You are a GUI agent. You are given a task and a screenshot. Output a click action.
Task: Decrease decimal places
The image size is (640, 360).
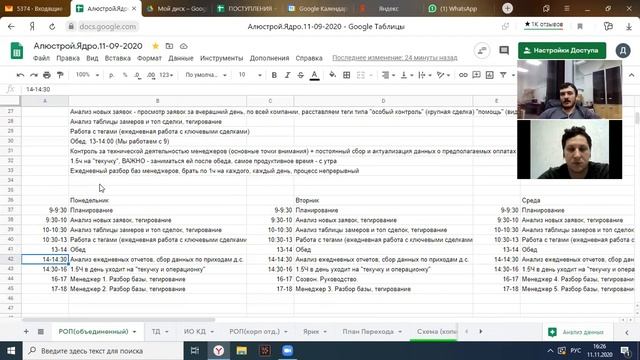(x=138, y=75)
